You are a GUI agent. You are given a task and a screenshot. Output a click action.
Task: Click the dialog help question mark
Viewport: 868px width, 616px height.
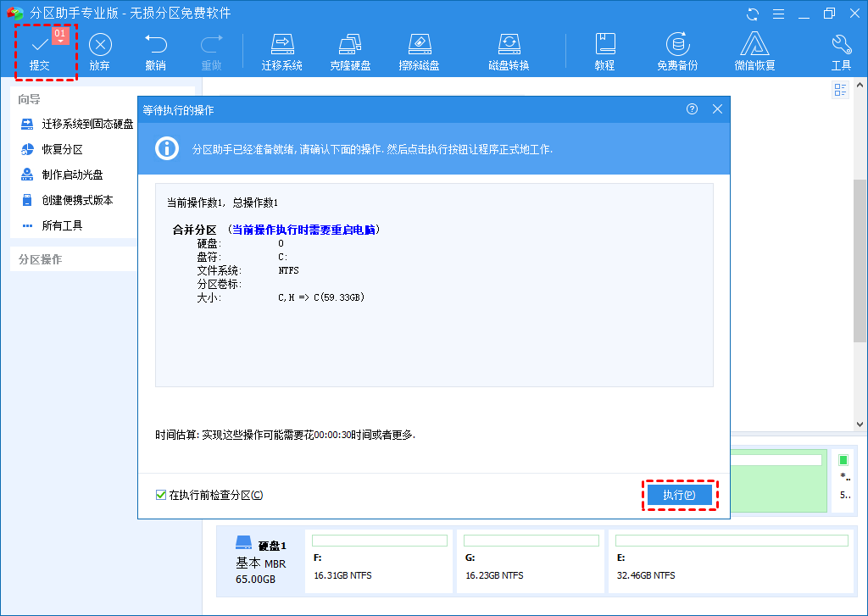(692, 108)
